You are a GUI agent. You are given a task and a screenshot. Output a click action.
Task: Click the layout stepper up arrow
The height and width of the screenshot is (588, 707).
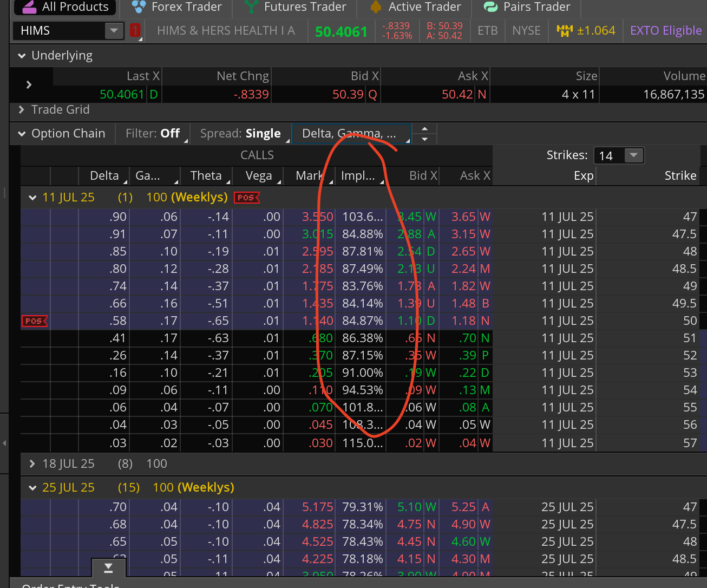(424, 129)
